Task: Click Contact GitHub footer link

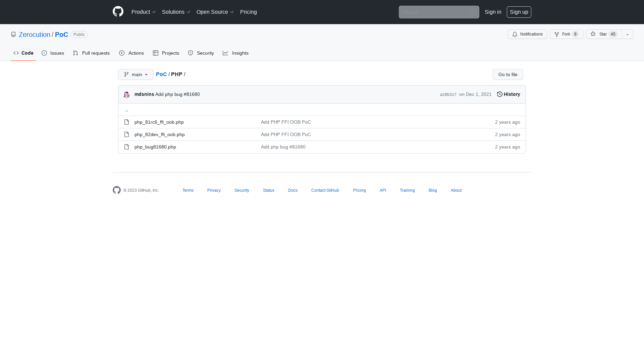Action: point(325,190)
